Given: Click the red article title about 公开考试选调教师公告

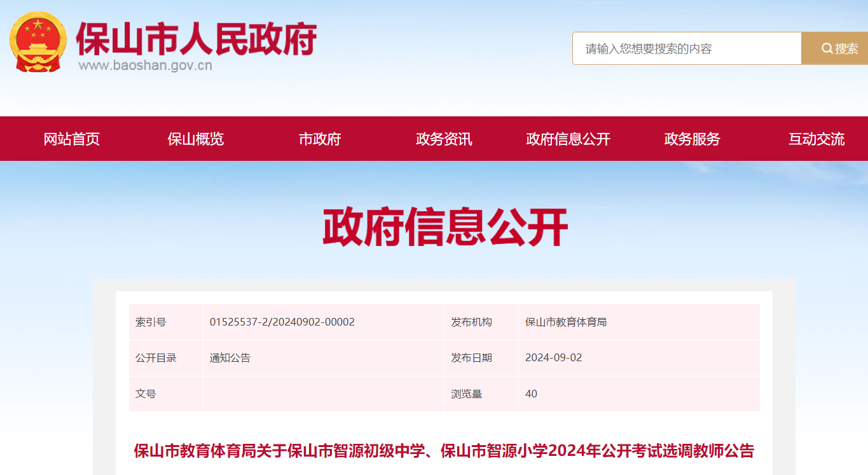Looking at the screenshot, I should 444,451.
